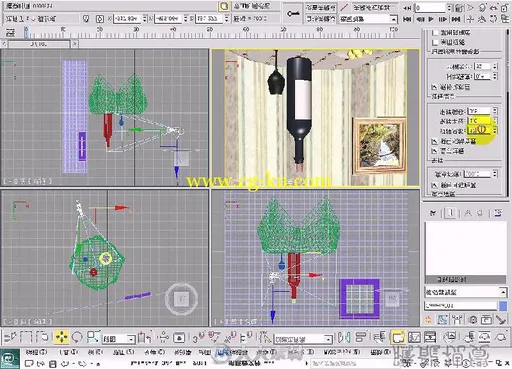Enable the Percent Snap toggle
The height and width of the screenshot is (369, 512).
[x=230, y=338]
